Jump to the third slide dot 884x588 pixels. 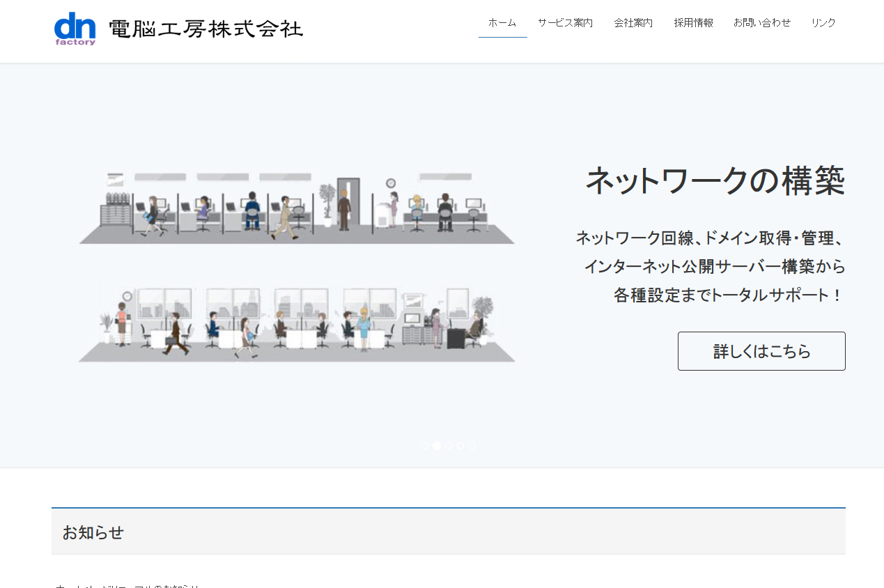pos(449,446)
